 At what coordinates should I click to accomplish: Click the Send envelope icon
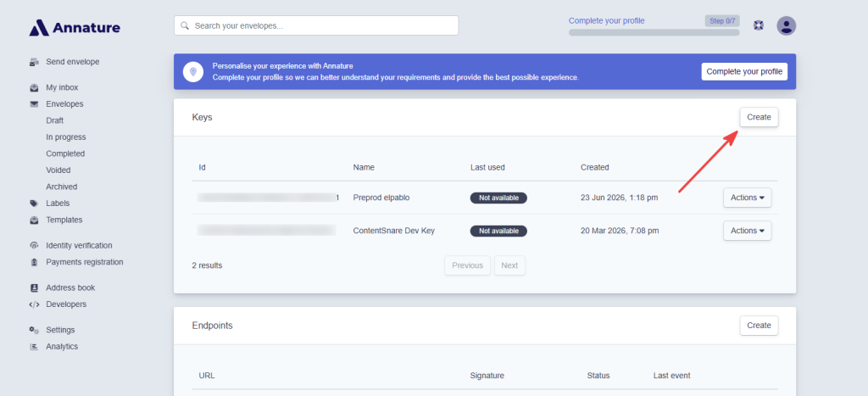(x=34, y=62)
